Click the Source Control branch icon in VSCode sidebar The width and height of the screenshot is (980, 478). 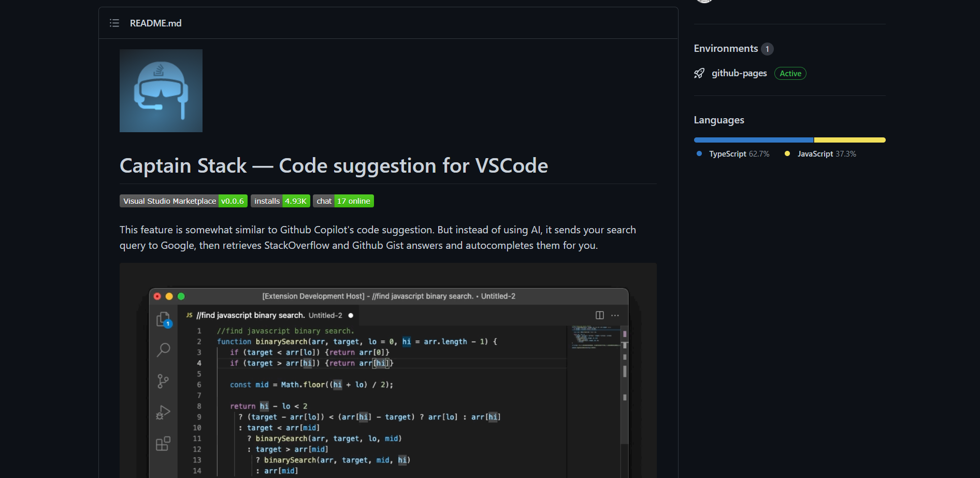click(x=163, y=382)
